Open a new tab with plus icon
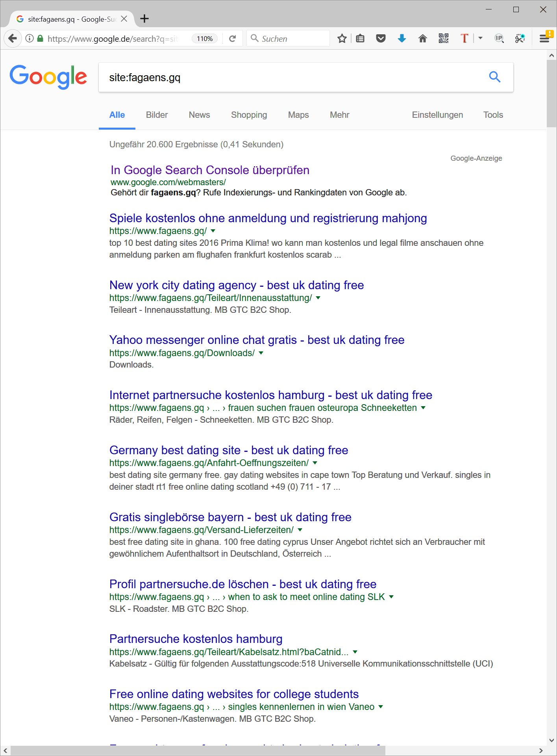This screenshot has width=557, height=756. coord(144,19)
